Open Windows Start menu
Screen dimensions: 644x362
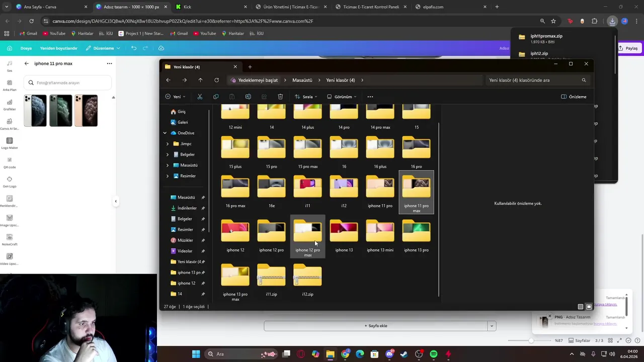coord(196,354)
